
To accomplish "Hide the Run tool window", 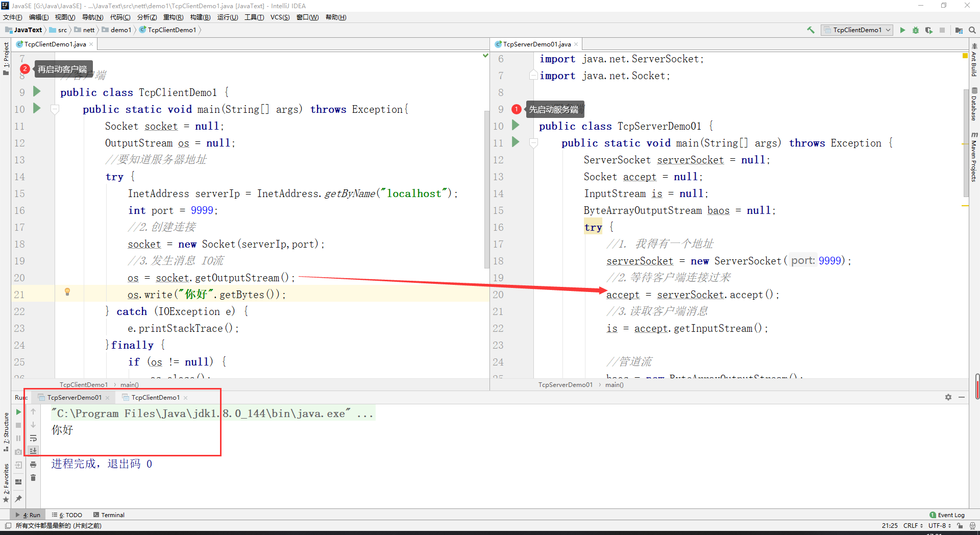I will point(962,397).
